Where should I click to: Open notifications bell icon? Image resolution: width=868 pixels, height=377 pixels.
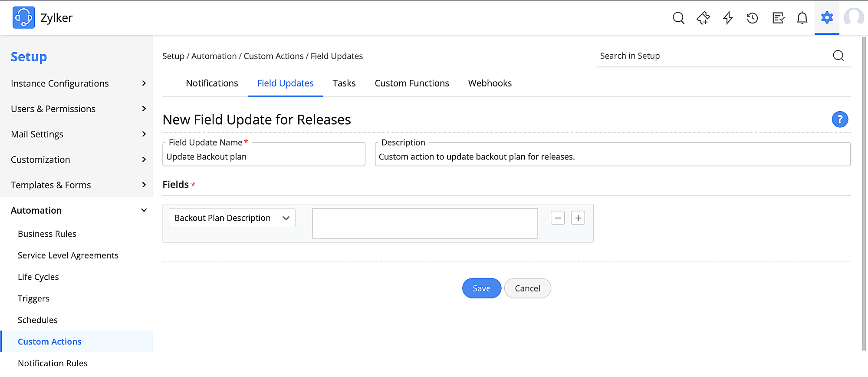point(802,18)
